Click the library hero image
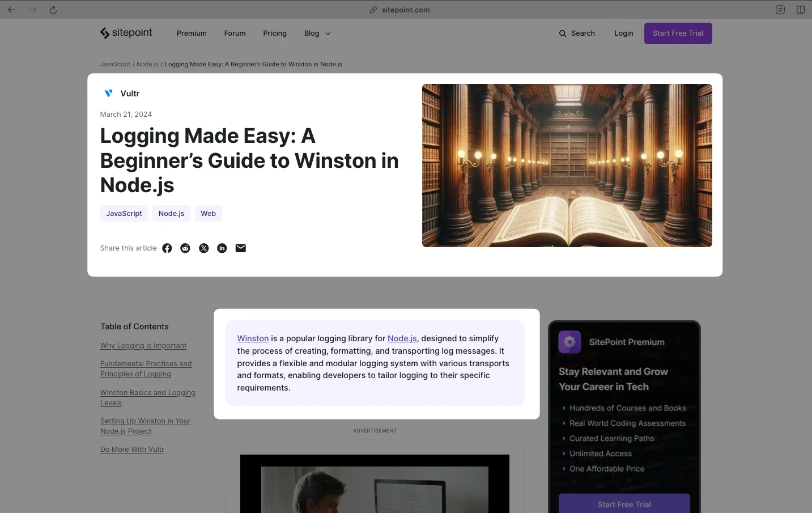 click(x=567, y=166)
